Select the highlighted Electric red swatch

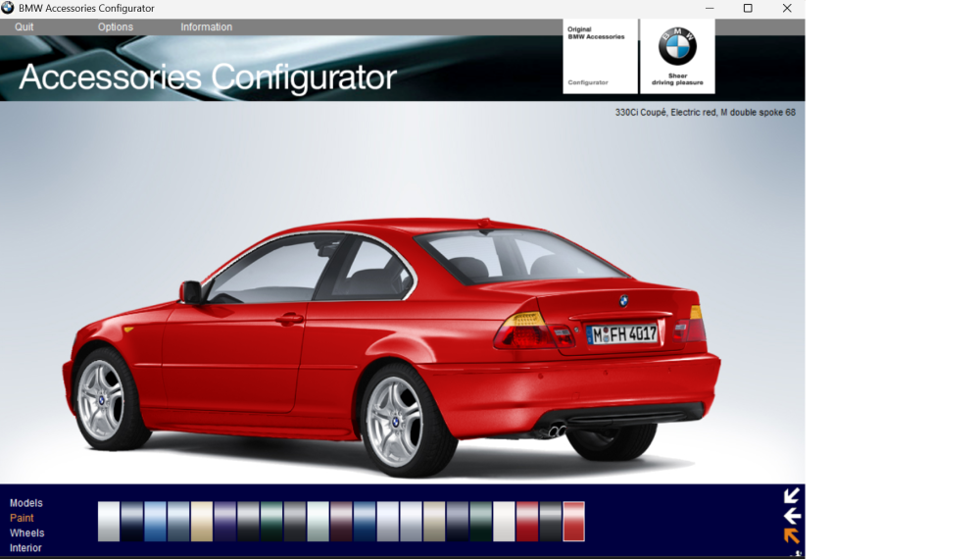[x=574, y=522]
